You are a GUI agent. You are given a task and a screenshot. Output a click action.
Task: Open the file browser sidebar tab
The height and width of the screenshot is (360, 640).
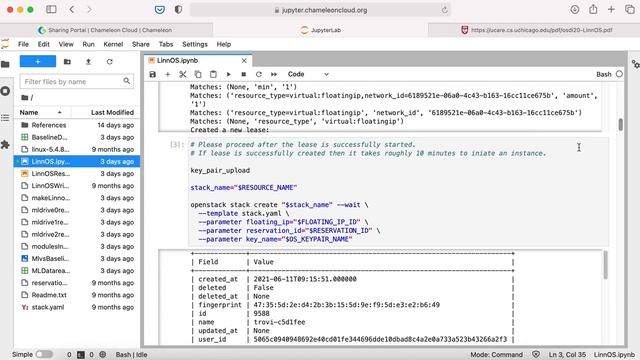pos(5,64)
